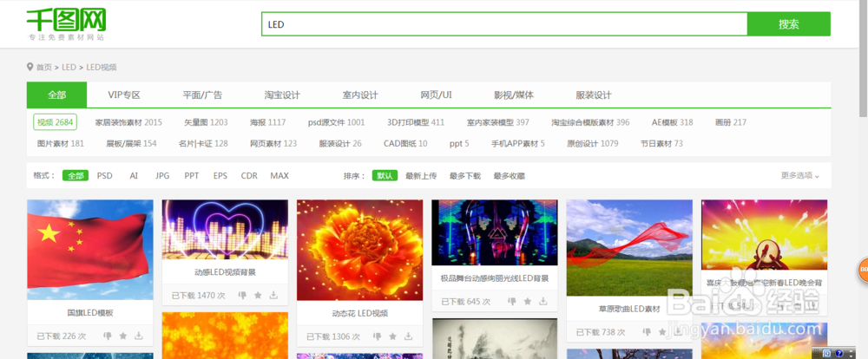Select 3D打印模型 411 subcategory
This screenshot has height=359, width=868.
[416, 122]
